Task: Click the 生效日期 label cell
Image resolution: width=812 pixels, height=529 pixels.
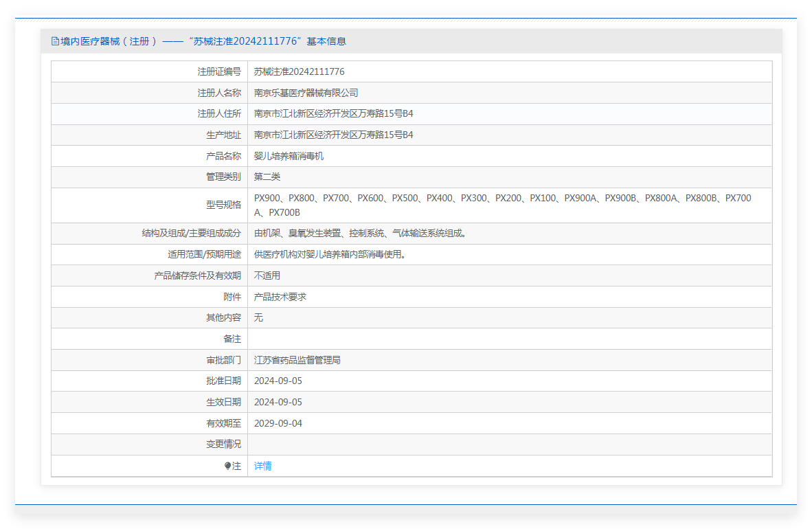Action: coord(149,402)
